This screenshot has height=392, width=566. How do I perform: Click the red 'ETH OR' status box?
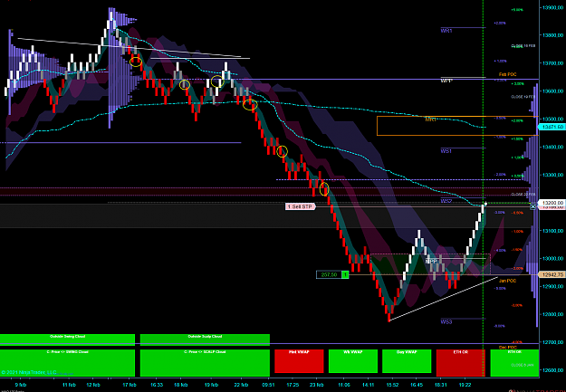(460, 362)
